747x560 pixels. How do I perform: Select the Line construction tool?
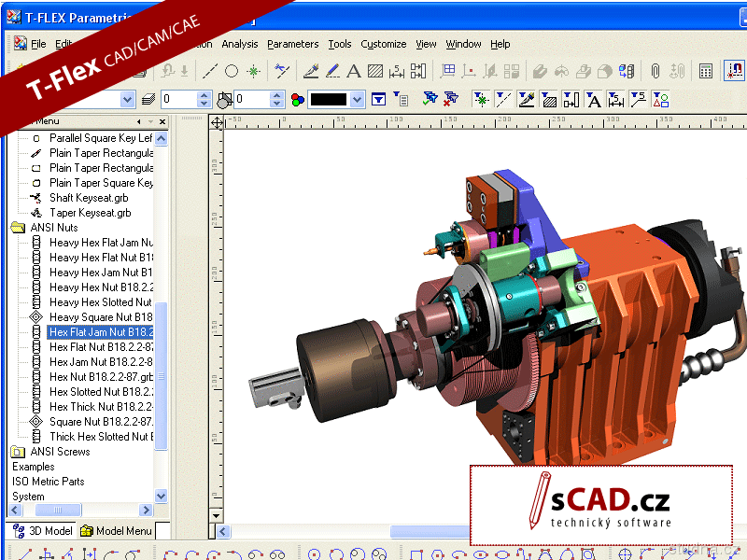[x=210, y=72]
